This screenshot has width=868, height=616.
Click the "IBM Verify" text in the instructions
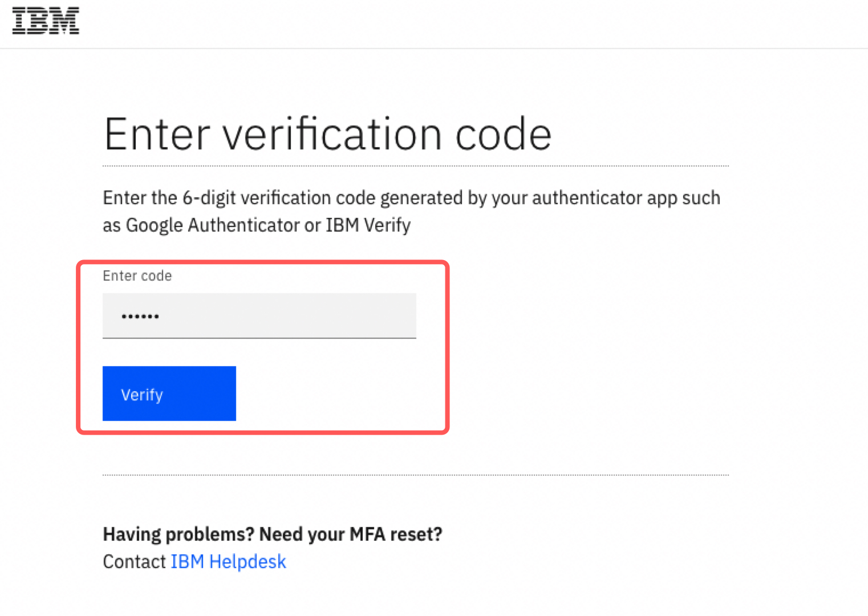click(368, 225)
